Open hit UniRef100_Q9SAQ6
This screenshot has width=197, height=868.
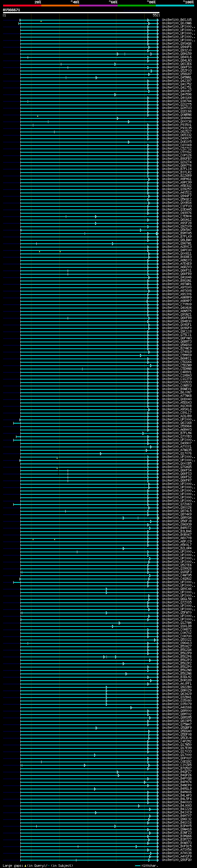pyautogui.click(x=177, y=43)
